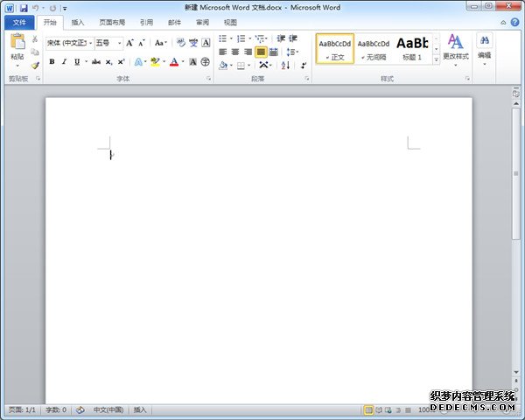Viewport: 525px width, 420px height.
Task: Click the Paste clipboard icon
Action: click(x=17, y=43)
